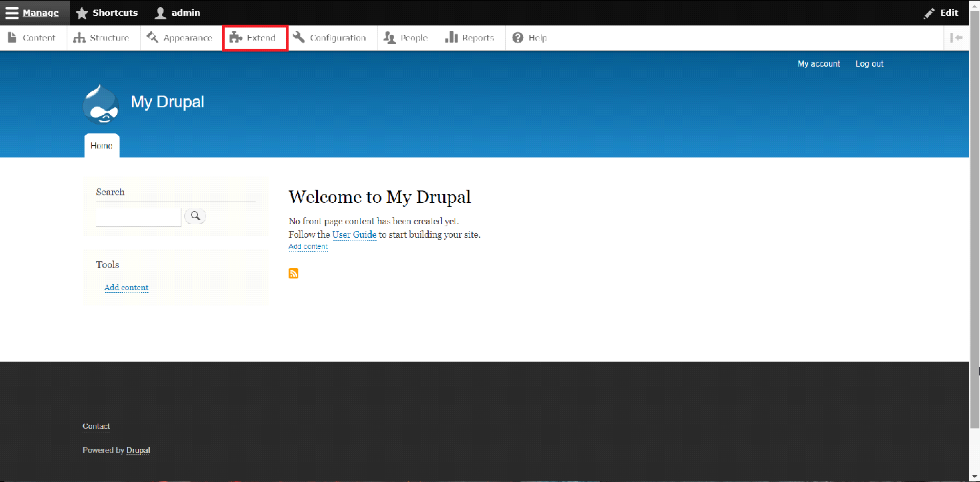Toggle Edit mode pencil button

(941, 12)
